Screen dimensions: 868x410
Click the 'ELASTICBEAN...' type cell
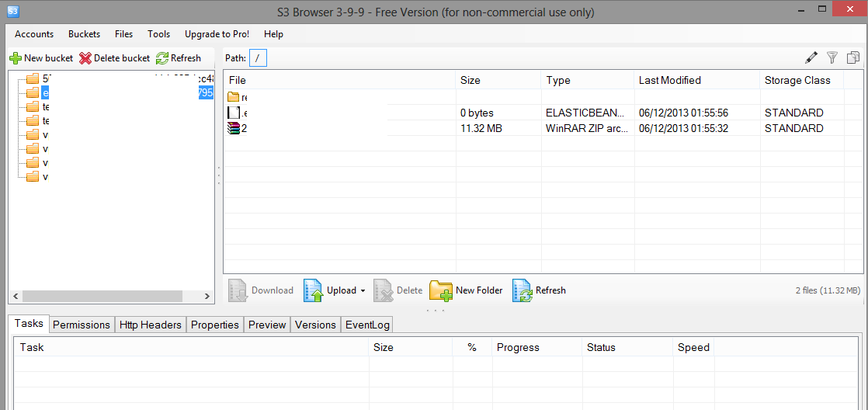[x=585, y=113]
